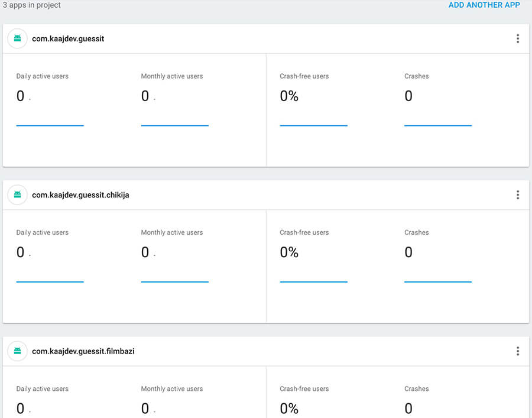Click the ADD ANOTHER APP link
The height and width of the screenshot is (418, 532).
tap(484, 5)
